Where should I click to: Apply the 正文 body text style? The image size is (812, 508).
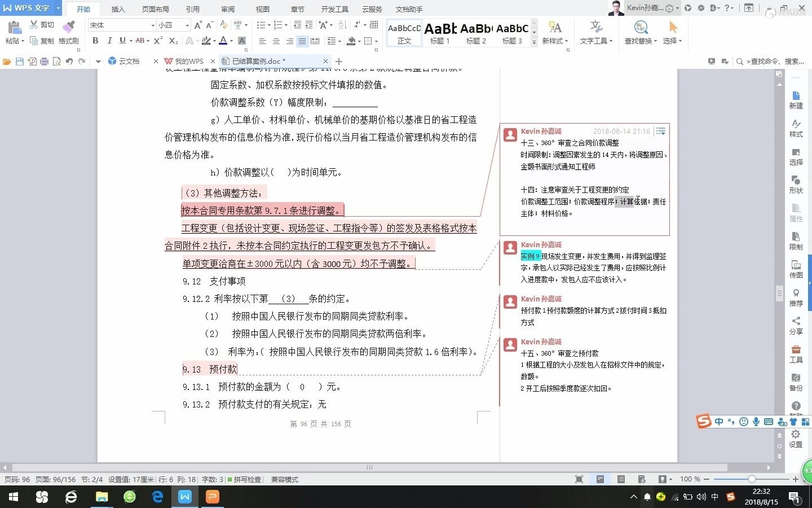coord(404,33)
